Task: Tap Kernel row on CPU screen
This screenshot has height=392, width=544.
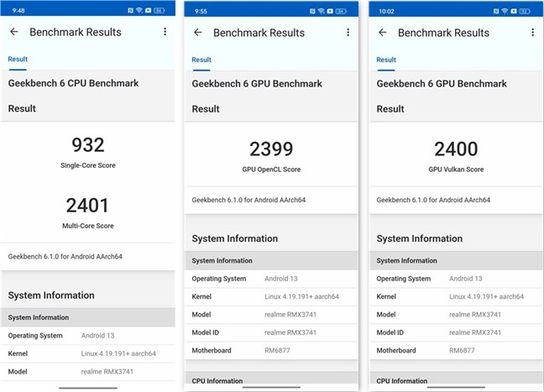Action: (x=88, y=353)
